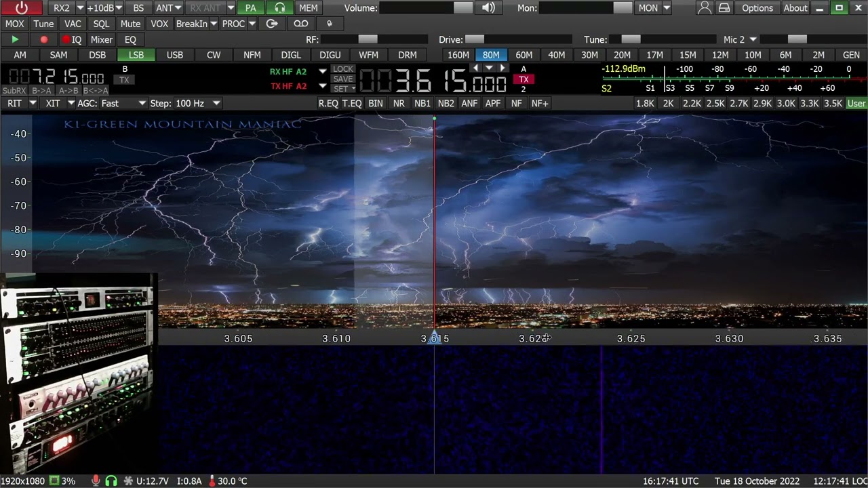
Task: Open the BreakIn dropdown arrow
Action: 214,24
